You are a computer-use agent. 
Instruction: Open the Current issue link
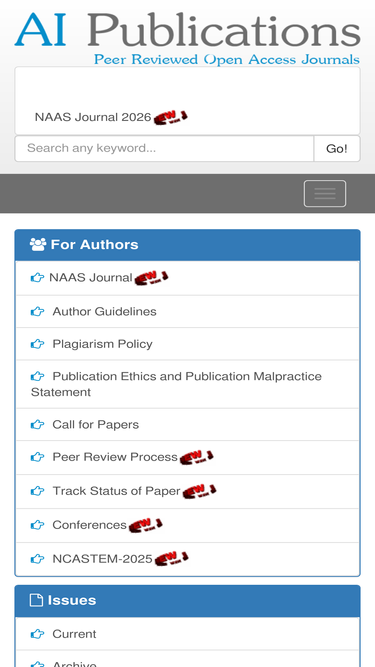[x=74, y=634]
